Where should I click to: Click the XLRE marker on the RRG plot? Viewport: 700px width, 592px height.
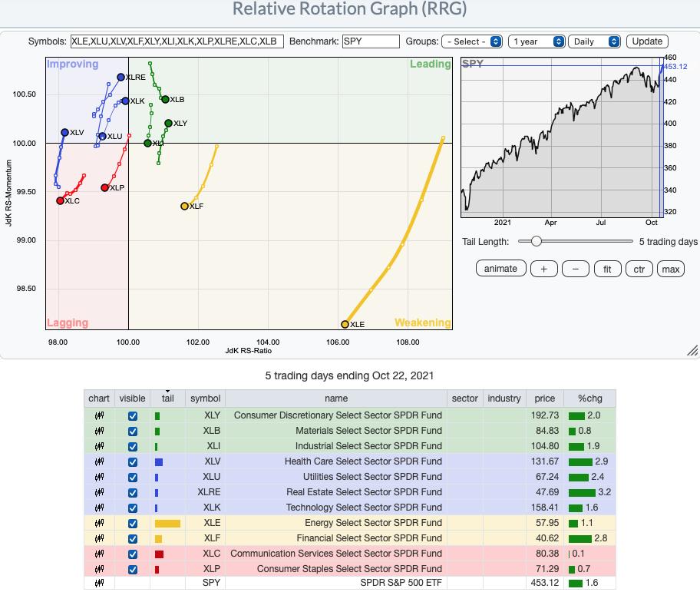point(121,78)
